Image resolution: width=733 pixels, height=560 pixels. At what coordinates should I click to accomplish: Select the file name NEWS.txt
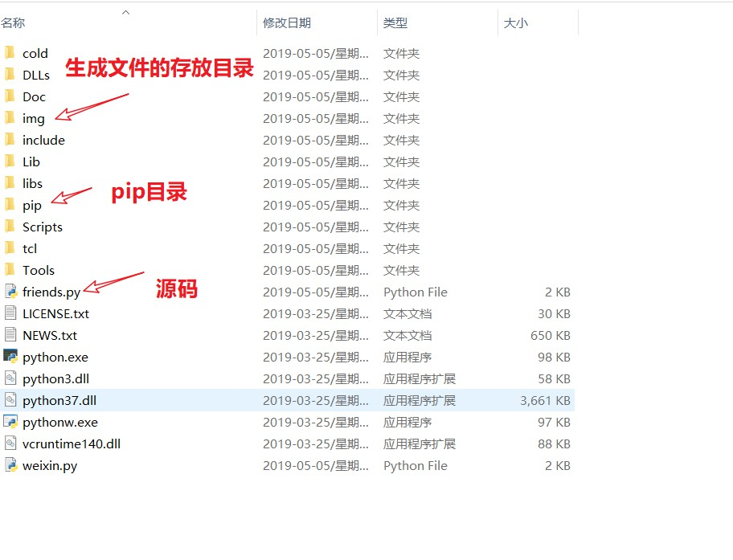(x=50, y=336)
